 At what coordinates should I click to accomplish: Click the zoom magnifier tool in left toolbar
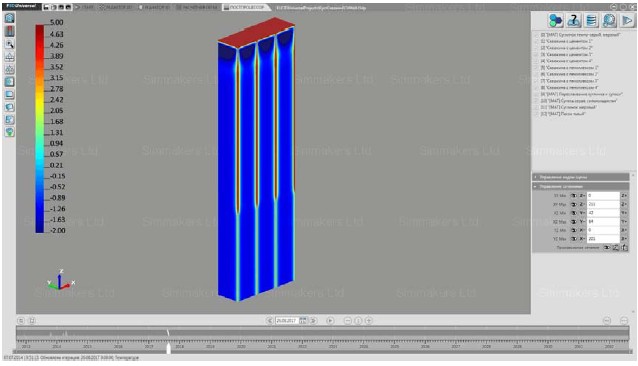(9, 44)
